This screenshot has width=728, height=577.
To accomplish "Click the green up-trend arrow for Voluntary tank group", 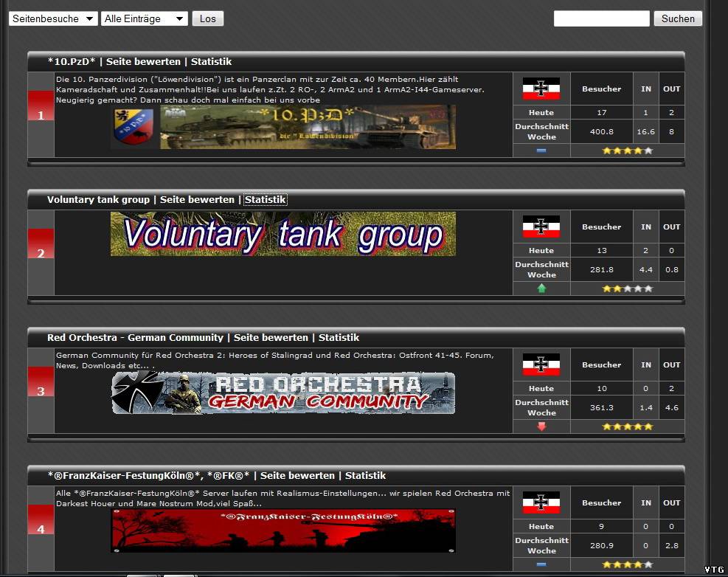I will coord(541,288).
